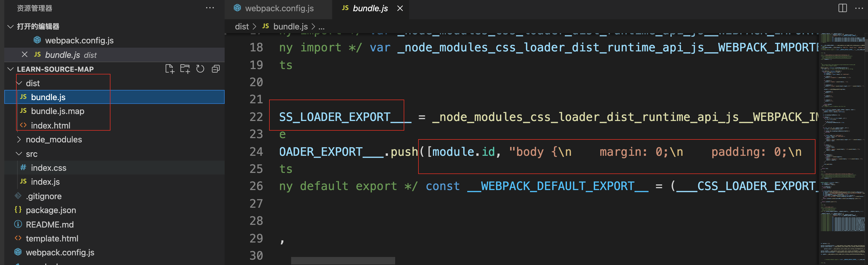Open template.html in the file tree

(x=114, y=238)
